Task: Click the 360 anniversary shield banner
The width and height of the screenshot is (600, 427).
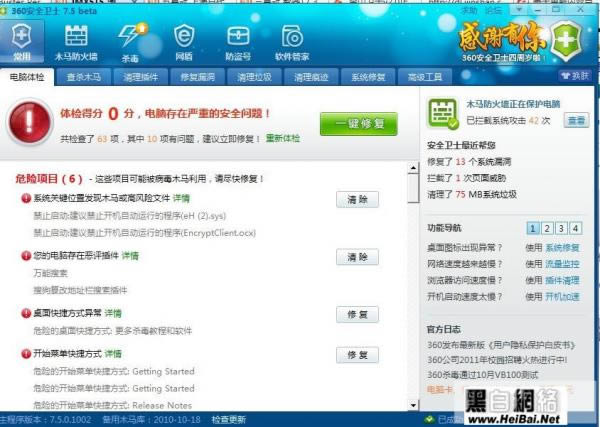Action: click(x=521, y=41)
